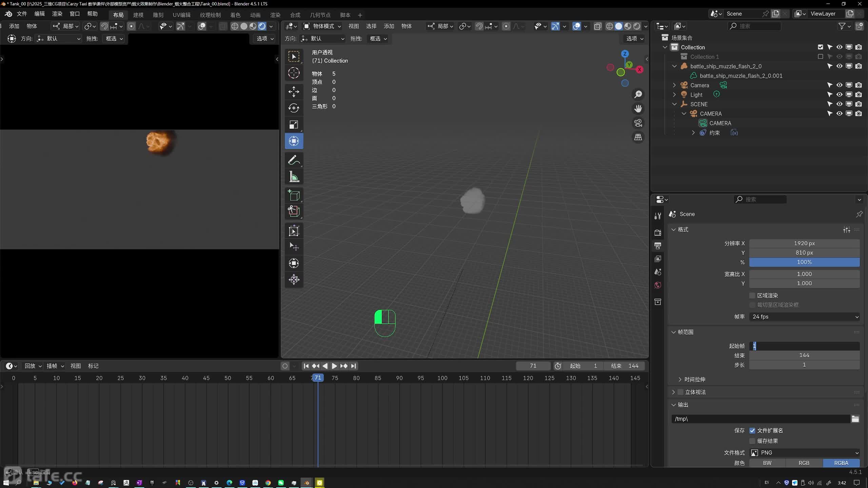Open the 帧率 24 fps dropdown
The height and width of the screenshot is (488, 868).
[804, 317]
